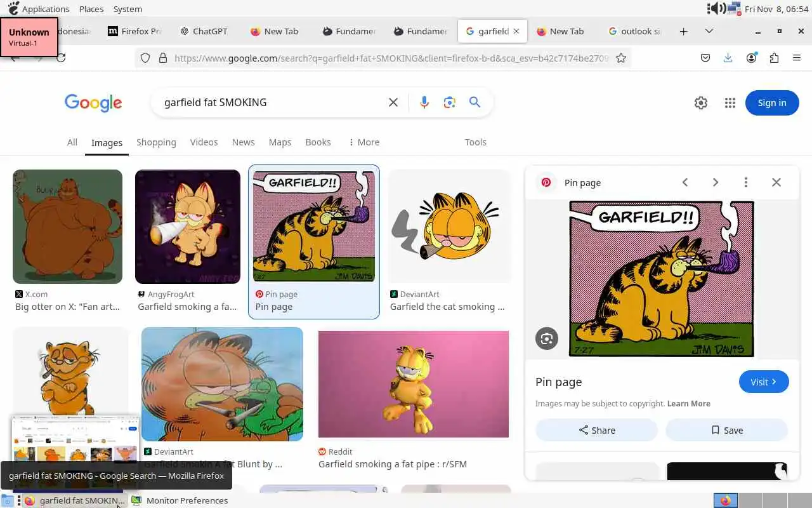The image size is (812, 508).
Task: Open the Tools filter options
Action: (475, 142)
